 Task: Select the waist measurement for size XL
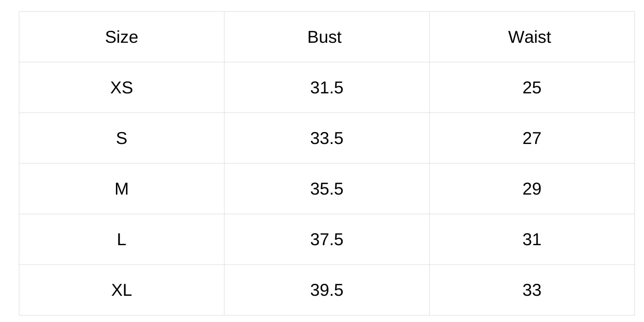[532, 290]
